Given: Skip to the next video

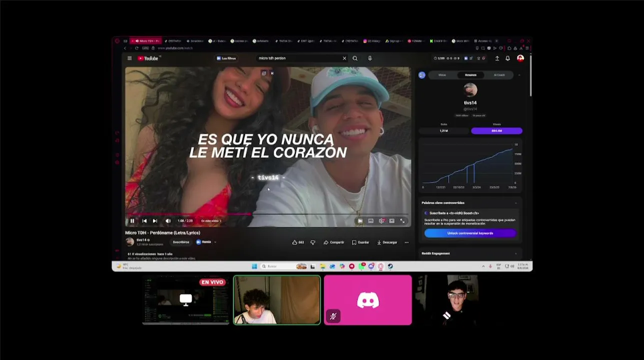Looking at the screenshot, I should 155,221.
